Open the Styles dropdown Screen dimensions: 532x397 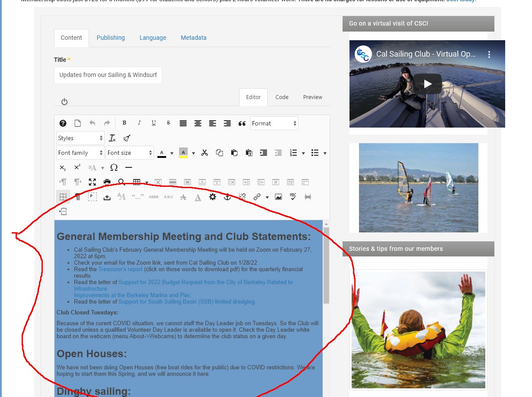80,138
